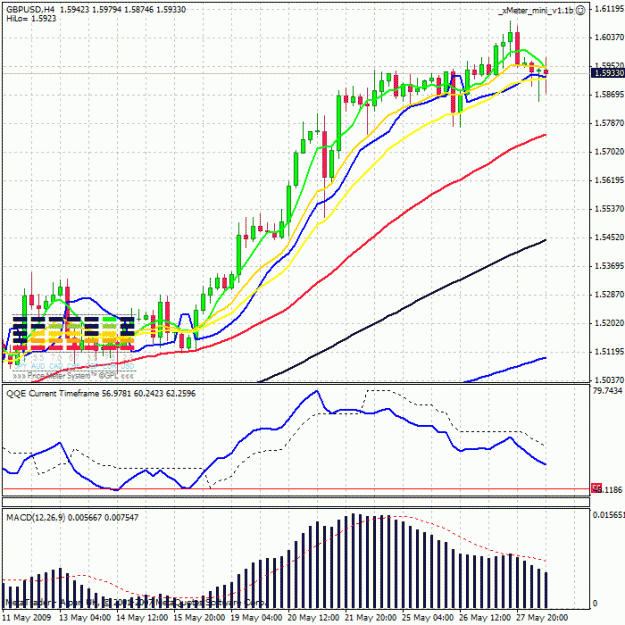The image size is (625, 625).
Task: Click the 1.55370 price axis value
Action: click(609, 208)
